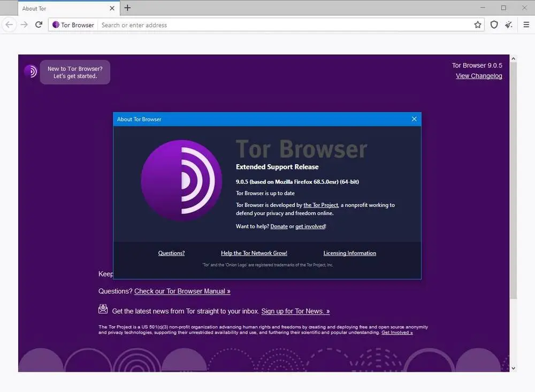Open Licensing Information link
This screenshot has height=392, width=535.
350,253
